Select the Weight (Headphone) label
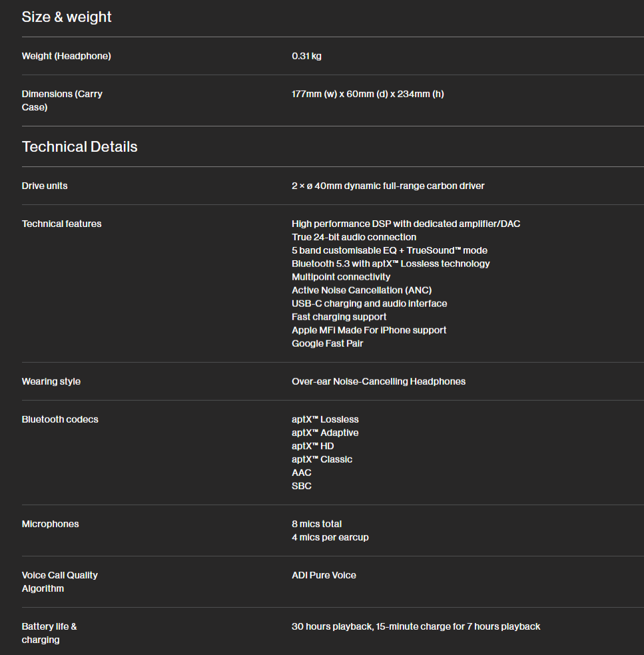 (x=66, y=56)
